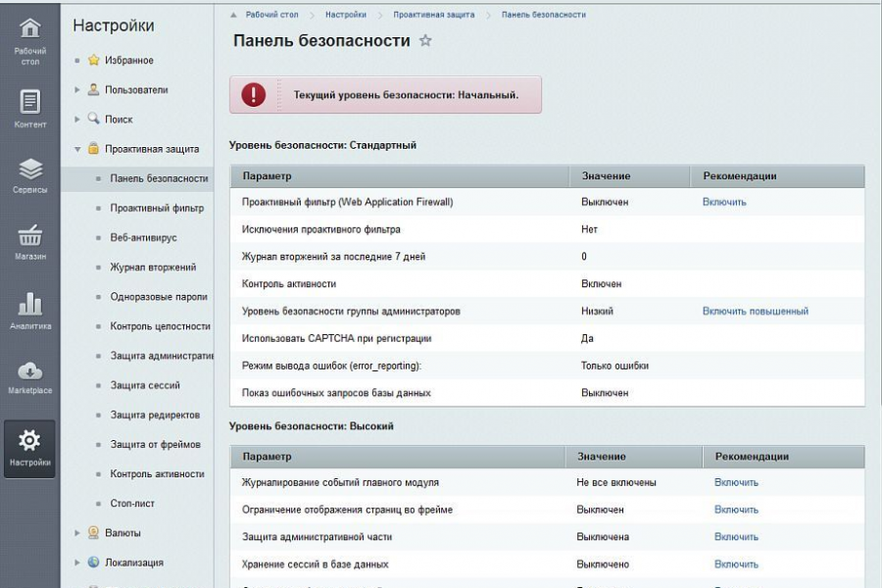Image resolution: width=882 pixels, height=588 pixels.
Task: Collapse the Проактивная защита tree node
Action: click(78, 149)
